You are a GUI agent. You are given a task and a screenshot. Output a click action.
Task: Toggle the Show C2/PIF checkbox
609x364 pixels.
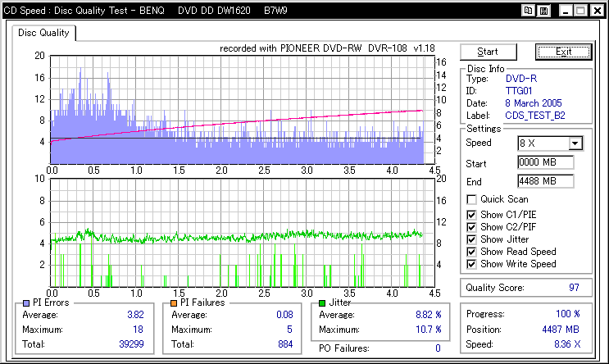click(471, 227)
